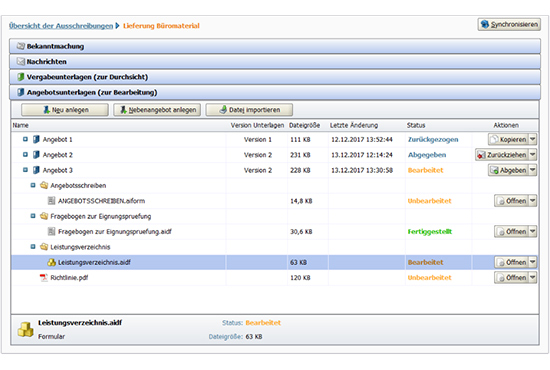550x370 pixels.
Task: Click the ANGEBOTSSCHREIBEN.aiform file icon
Action: [x=52, y=201]
